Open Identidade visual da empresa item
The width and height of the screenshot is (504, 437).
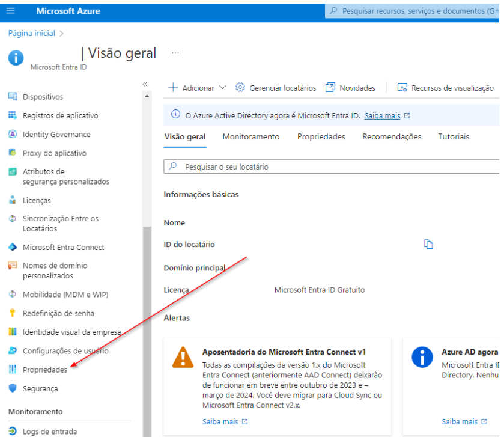pyautogui.click(x=72, y=332)
